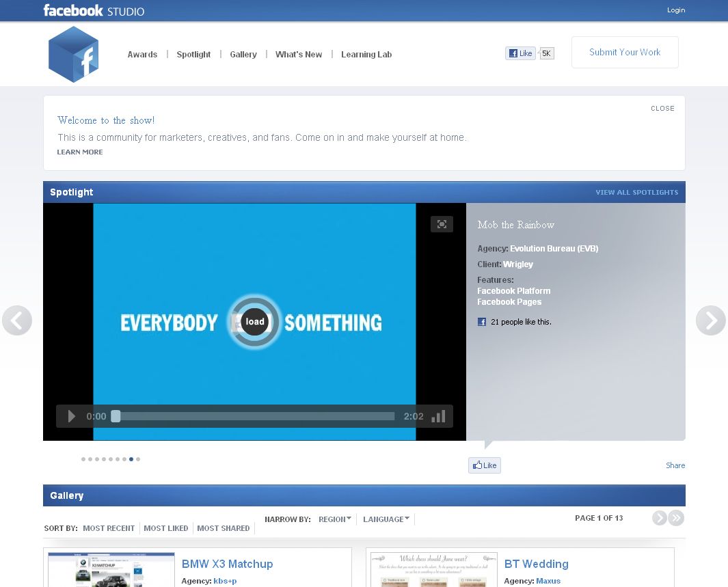Click the Submit Your Work button
The image size is (728, 587).
(x=625, y=53)
